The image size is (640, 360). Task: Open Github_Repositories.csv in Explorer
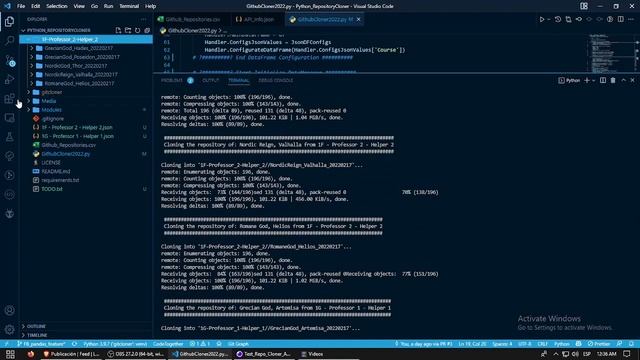click(86, 145)
